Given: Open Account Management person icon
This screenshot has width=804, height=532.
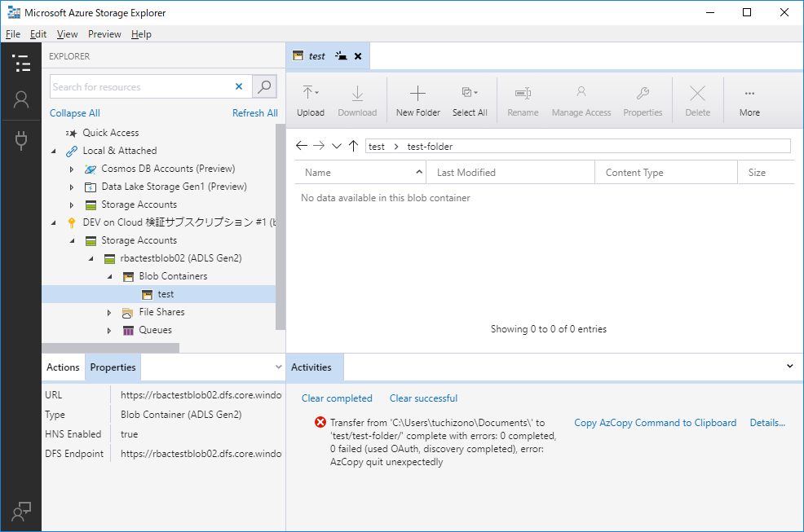Looking at the screenshot, I should coord(21,100).
